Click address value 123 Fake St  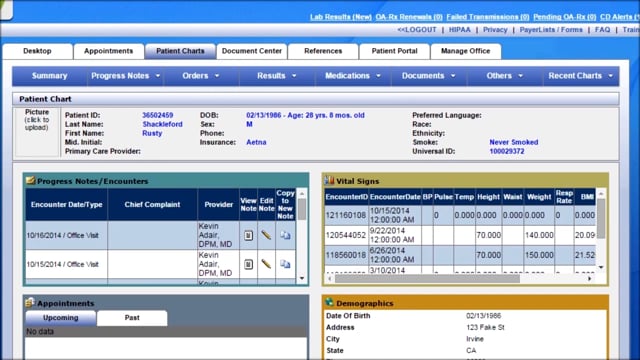pyautogui.click(x=485, y=327)
